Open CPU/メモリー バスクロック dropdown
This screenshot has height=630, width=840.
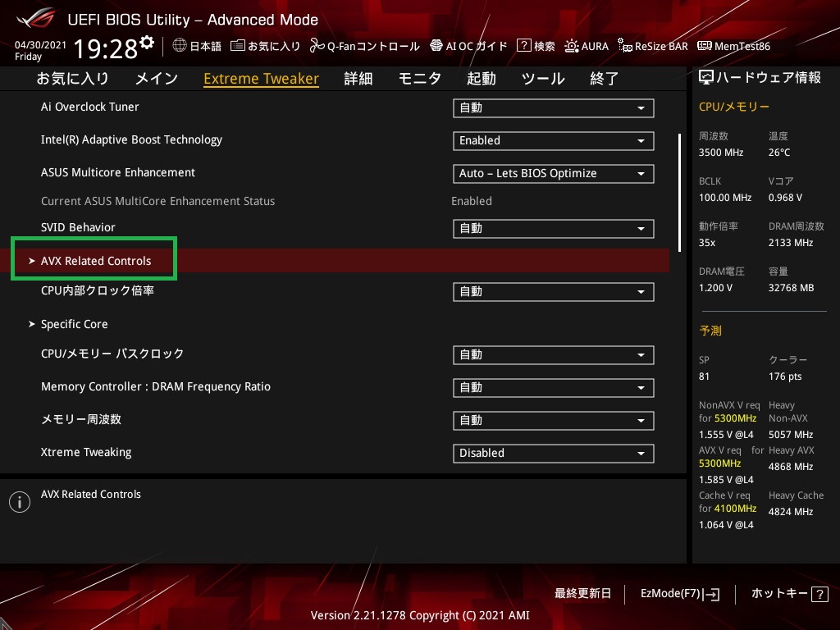click(x=554, y=355)
